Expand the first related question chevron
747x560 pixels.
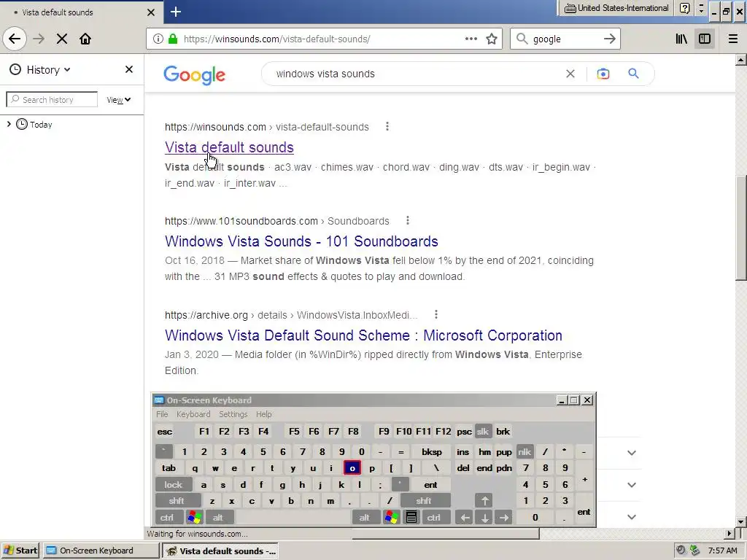point(632,453)
